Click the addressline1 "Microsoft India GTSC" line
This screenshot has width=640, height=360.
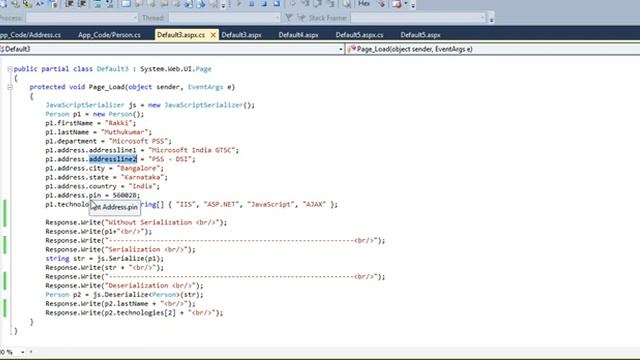tap(142, 150)
